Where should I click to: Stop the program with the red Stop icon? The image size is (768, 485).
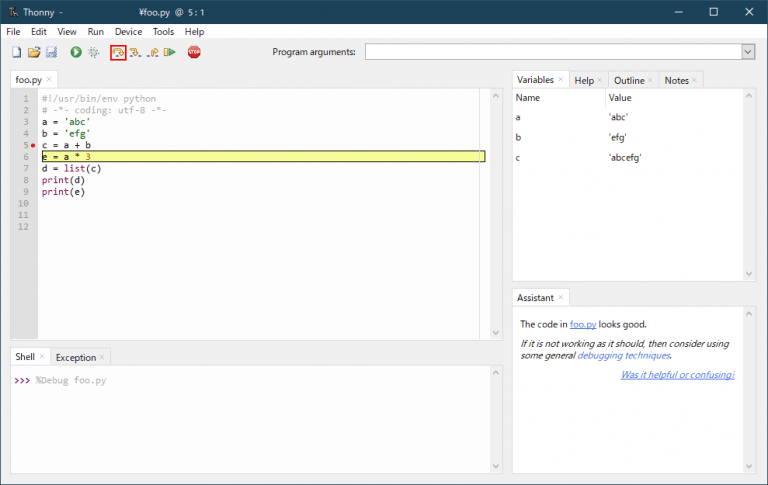[x=194, y=52]
